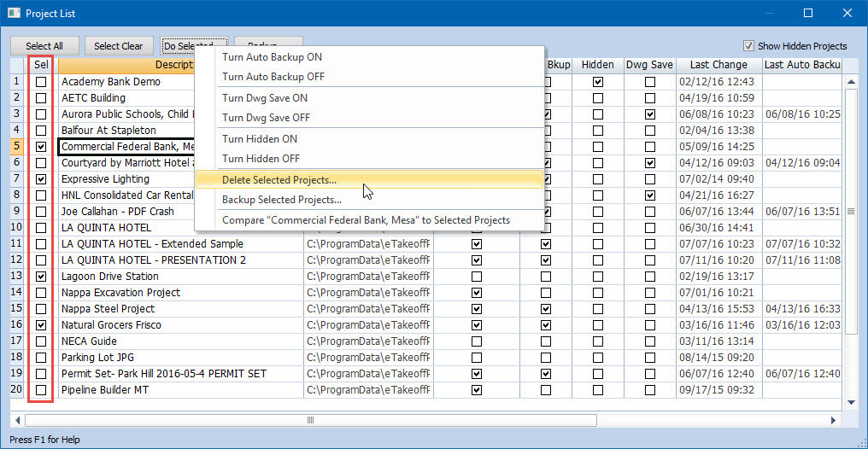868x449 pixels.
Task: Click the Sel column header
Action: [x=41, y=65]
